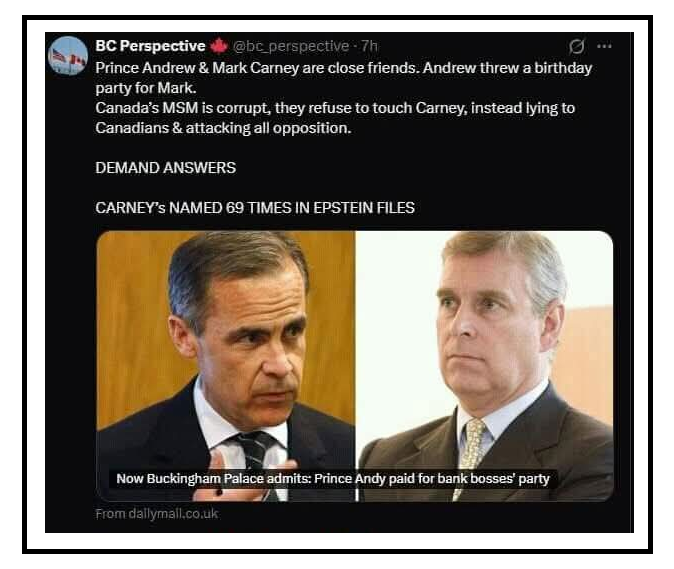674x569 pixels.
Task: Click the 'Canada's MSM is corrupt' sentence
Action: click(335, 108)
